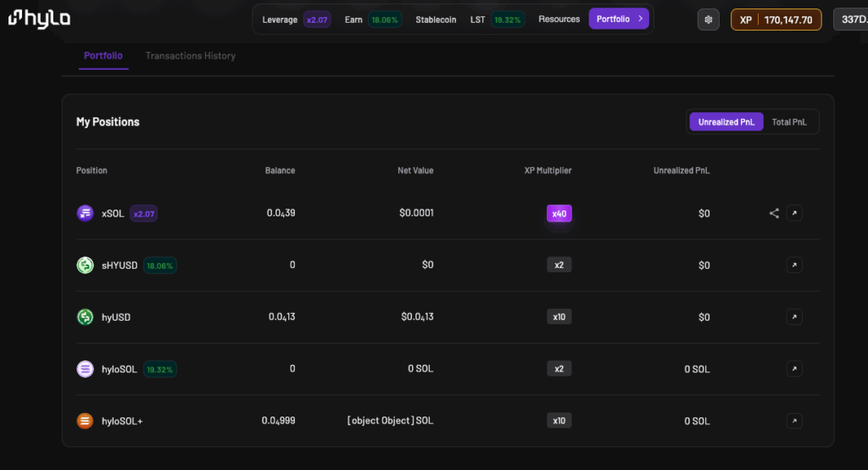Click the hyUSD position name
This screenshot has width=868, height=470.
[x=116, y=317]
